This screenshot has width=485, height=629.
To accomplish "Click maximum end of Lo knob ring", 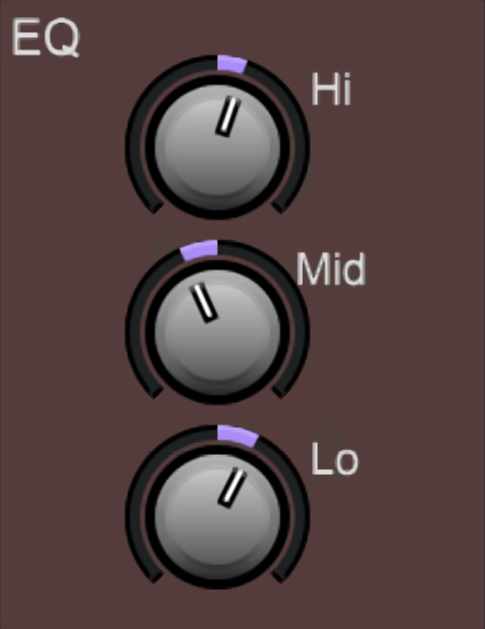I will pyautogui.click(x=280, y=576).
